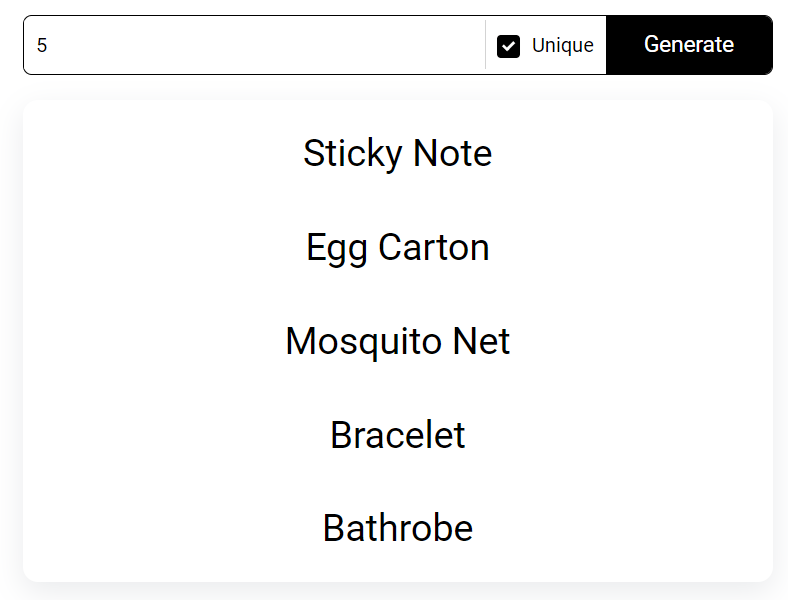Viewport: 788px width, 600px height.
Task: Select the Sticky Note result
Action: point(397,154)
